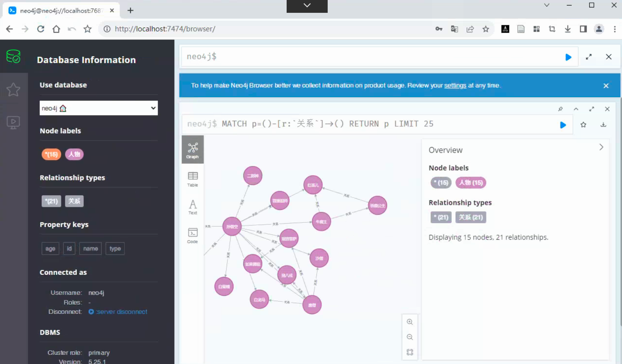
Task: Open the settings link in banner
Action: 455,86
